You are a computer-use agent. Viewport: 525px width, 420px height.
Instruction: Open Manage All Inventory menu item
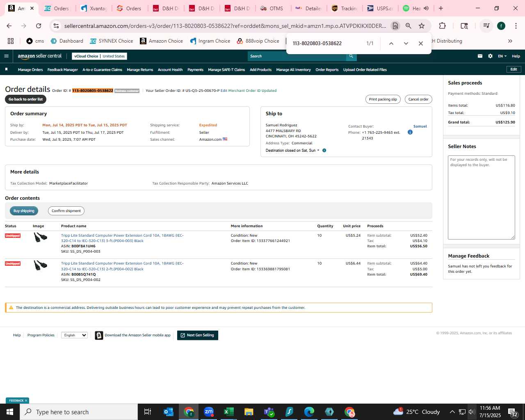[293, 70]
